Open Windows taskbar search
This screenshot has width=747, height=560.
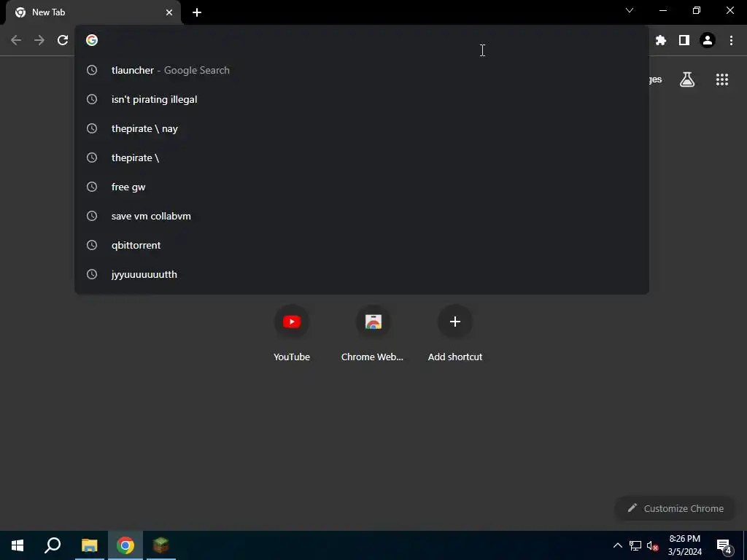tap(53, 545)
